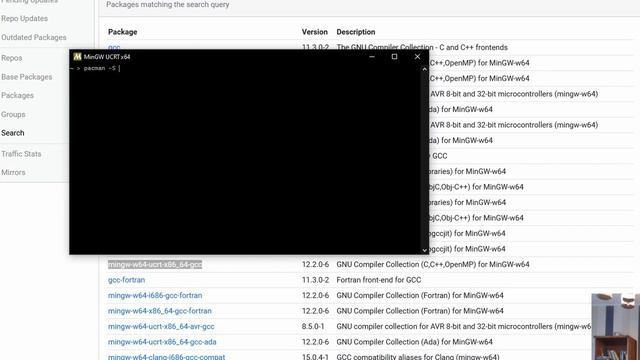Image resolution: width=640 pixels, height=360 pixels.
Task: Open the gcc-fortran package link
Action: pyautogui.click(x=126, y=280)
